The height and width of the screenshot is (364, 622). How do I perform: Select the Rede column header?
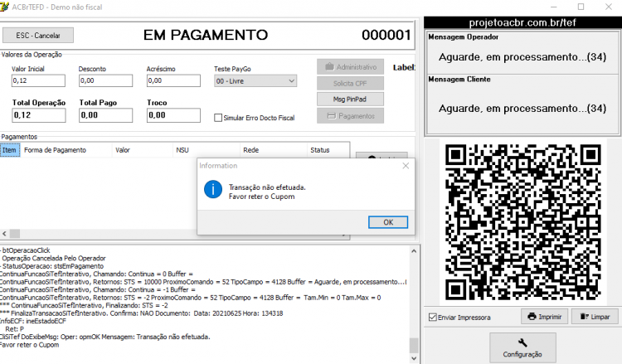(274, 150)
